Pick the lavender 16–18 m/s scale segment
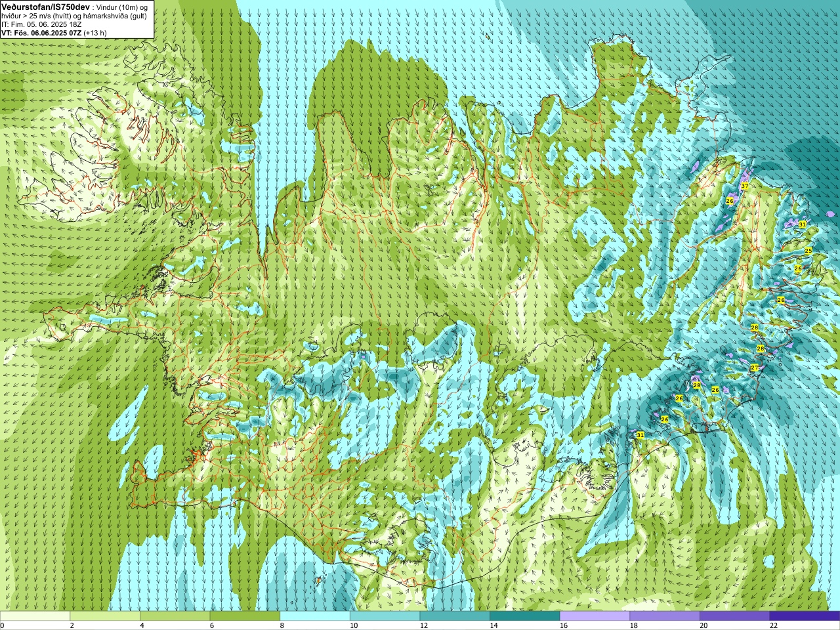840x630 pixels. click(595, 616)
